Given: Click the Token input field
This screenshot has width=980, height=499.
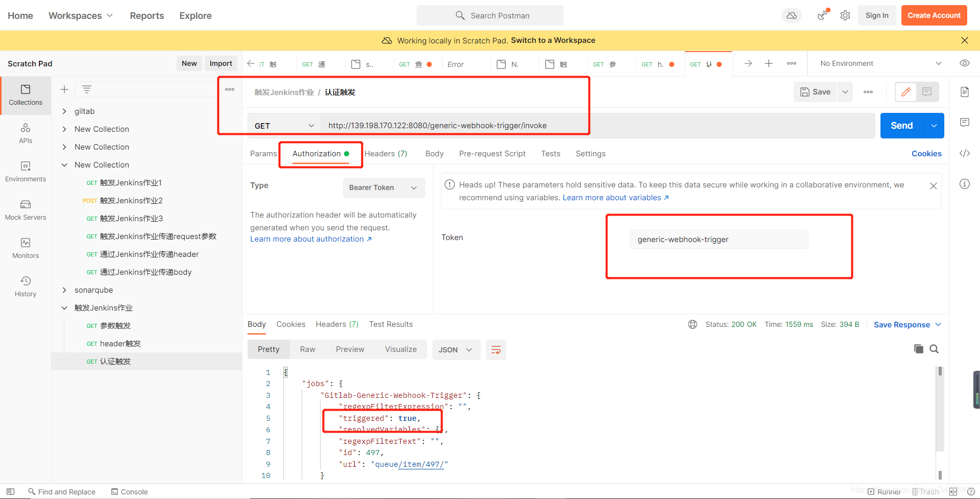Looking at the screenshot, I should [x=719, y=240].
